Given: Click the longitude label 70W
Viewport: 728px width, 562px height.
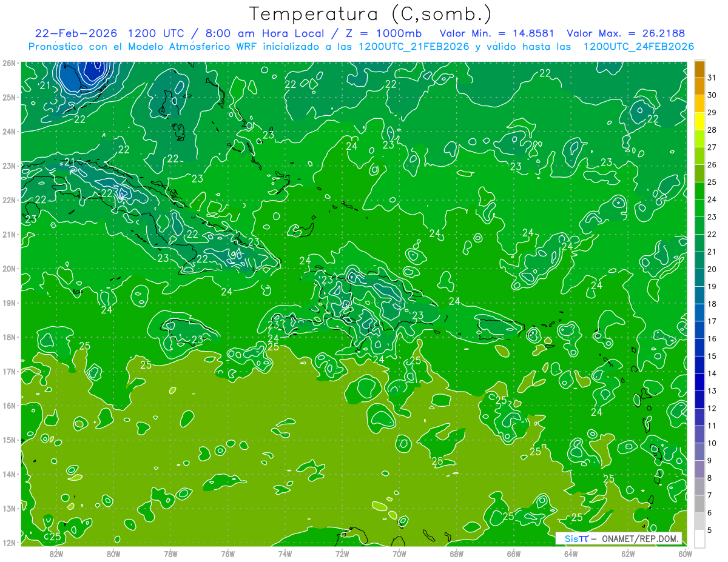Looking at the screenshot, I should [x=399, y=554].
